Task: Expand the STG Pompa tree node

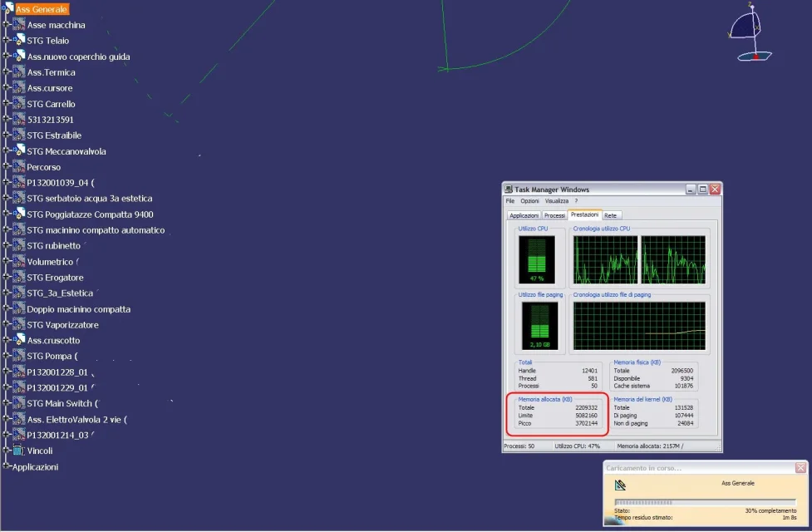Action: click(6, 356)
